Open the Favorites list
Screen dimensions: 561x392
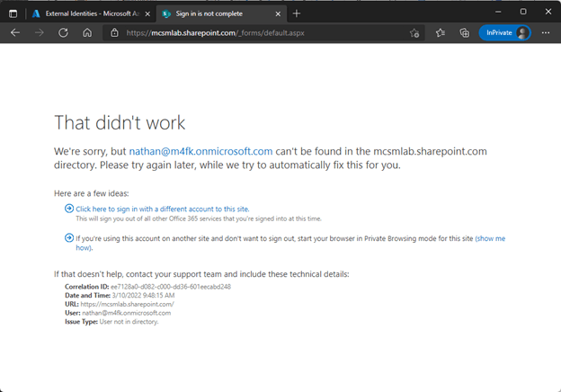(441, 33)
